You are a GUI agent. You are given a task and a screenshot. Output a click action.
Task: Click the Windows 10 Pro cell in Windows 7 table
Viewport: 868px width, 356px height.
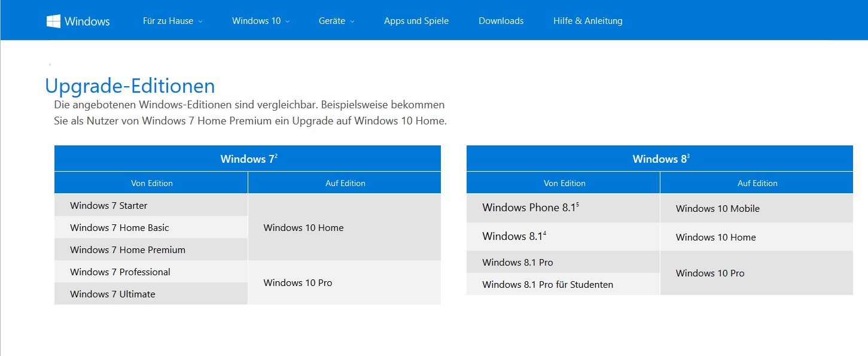click(345, 282)
